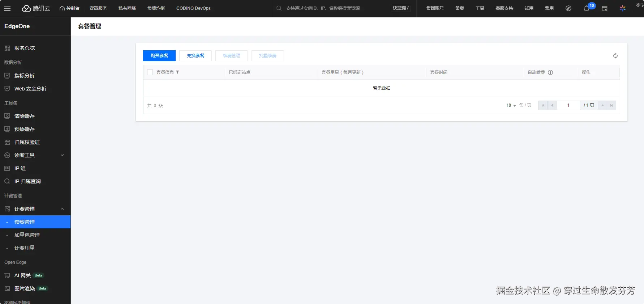Go to last page in pagination
Viewport: 644px width, 304px height.
(611, 105)
